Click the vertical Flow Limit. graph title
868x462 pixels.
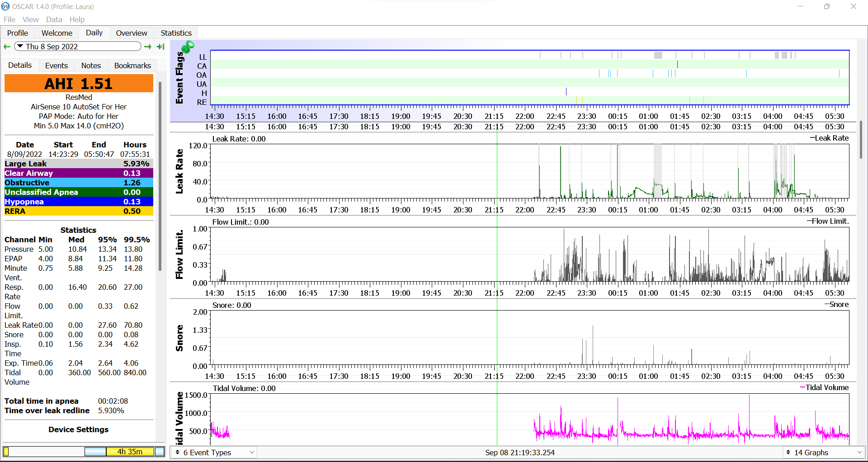point(179,255)
